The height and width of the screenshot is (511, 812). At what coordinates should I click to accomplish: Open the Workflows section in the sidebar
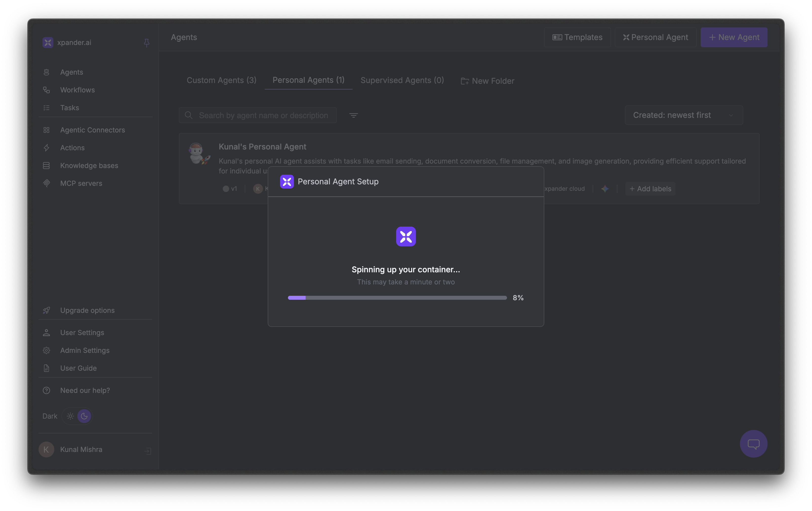tap(77, 90)
